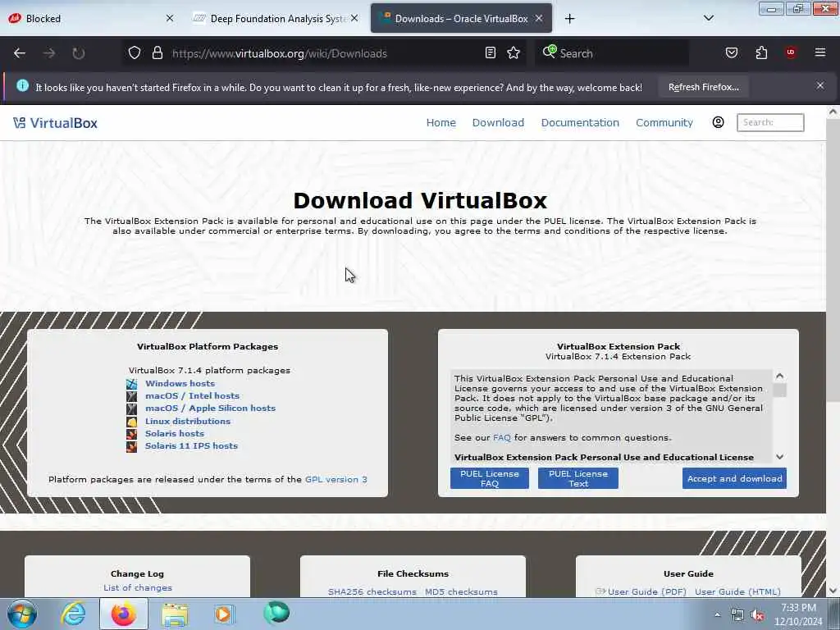Open the Extensions puzzle icon
The height and width of the screenshot is (630, 840).
761,52
